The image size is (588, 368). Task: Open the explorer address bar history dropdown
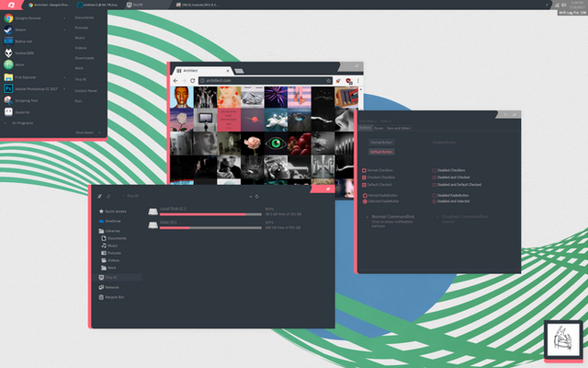(x=251, y=196)
